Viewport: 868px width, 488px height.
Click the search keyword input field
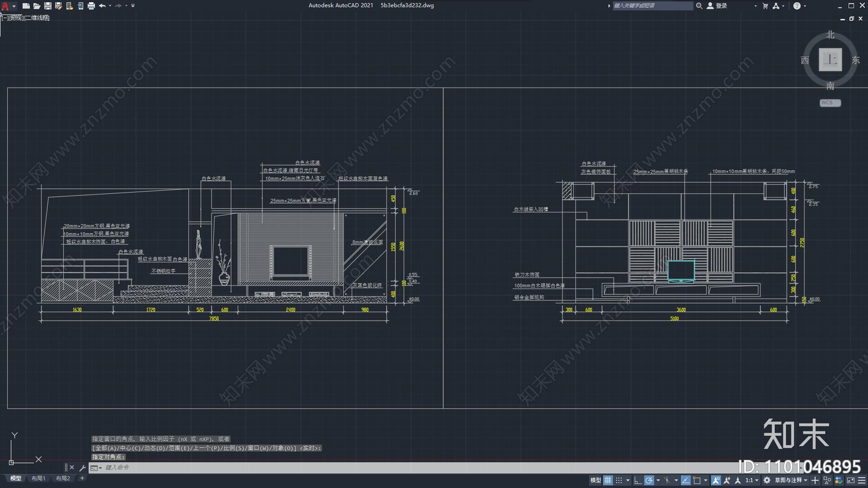(653, 5)
